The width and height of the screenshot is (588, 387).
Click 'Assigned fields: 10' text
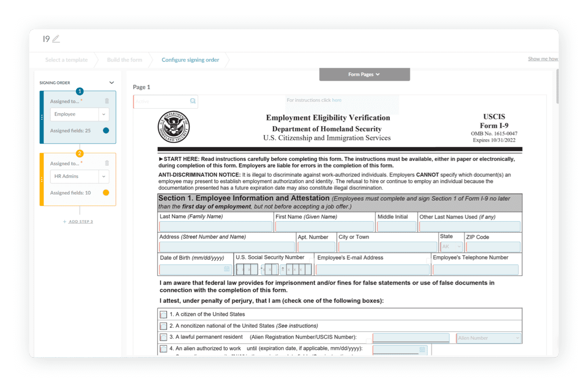click(x=71, y=193)
